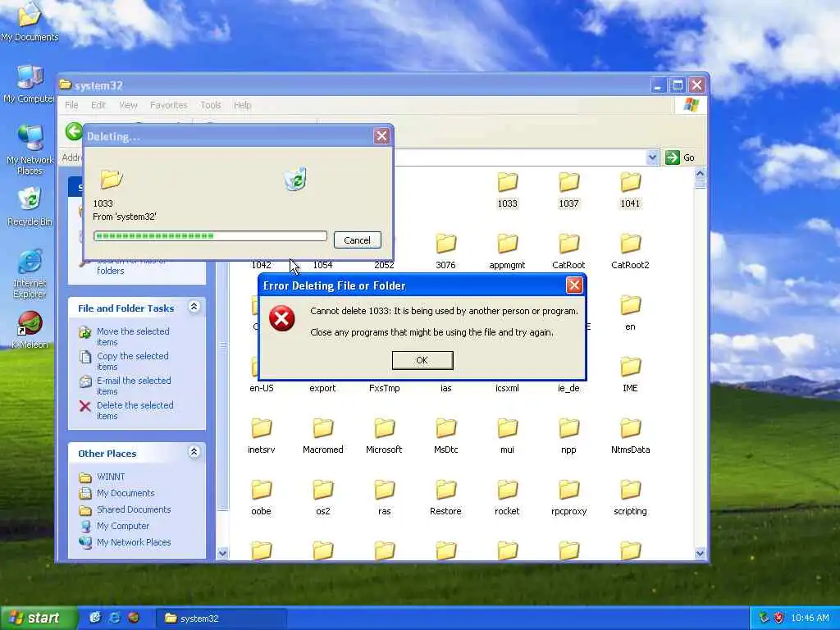Screen dimensions: 840x630
Task: Cancel the deleting operation
Action: click(357, 240)
